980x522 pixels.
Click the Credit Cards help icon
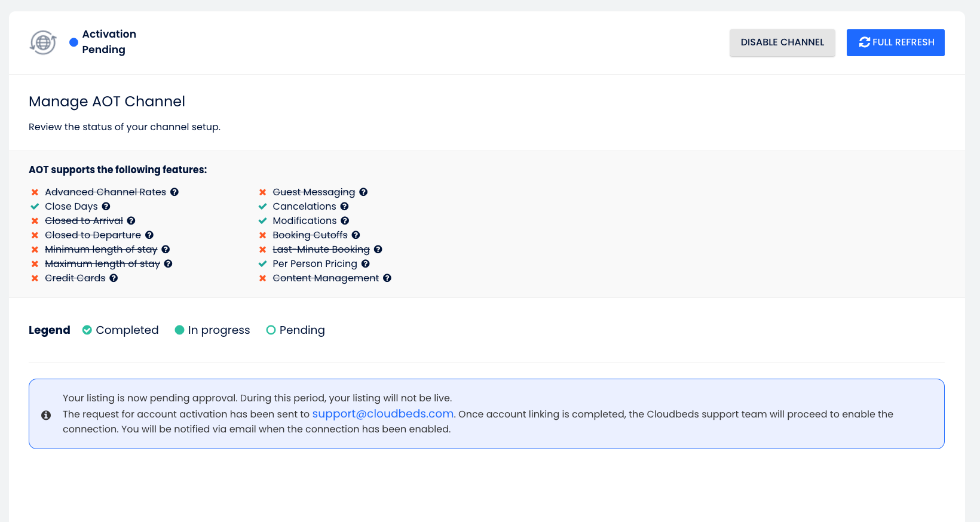point(114,278)
